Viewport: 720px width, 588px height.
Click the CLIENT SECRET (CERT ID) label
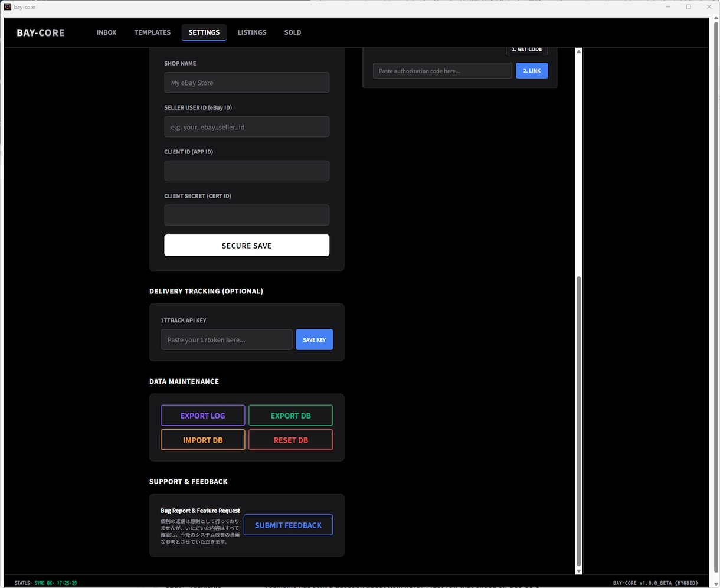tap(198, 196)
